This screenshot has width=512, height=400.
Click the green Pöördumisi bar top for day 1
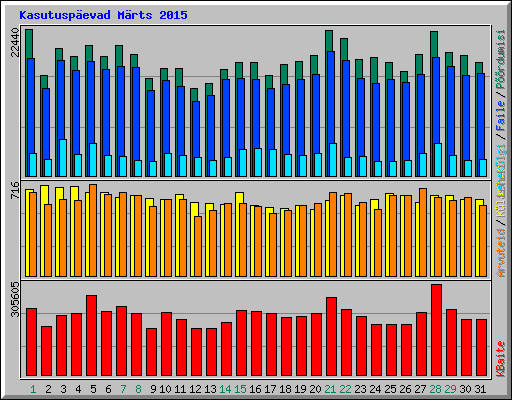click(x=29, y=43)
